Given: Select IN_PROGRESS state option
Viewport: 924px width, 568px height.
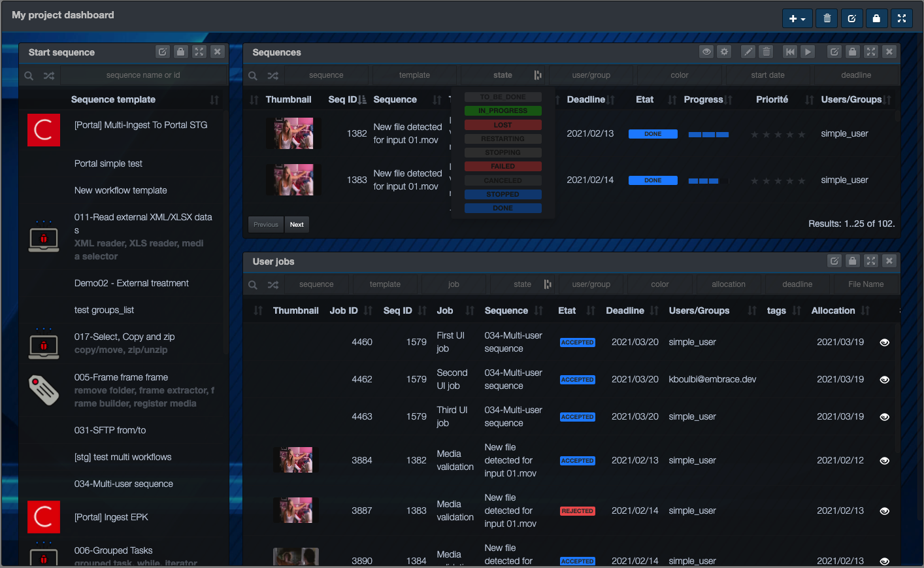Looking at the screenshot, I should pyautogui.click(x=503, y=111).
